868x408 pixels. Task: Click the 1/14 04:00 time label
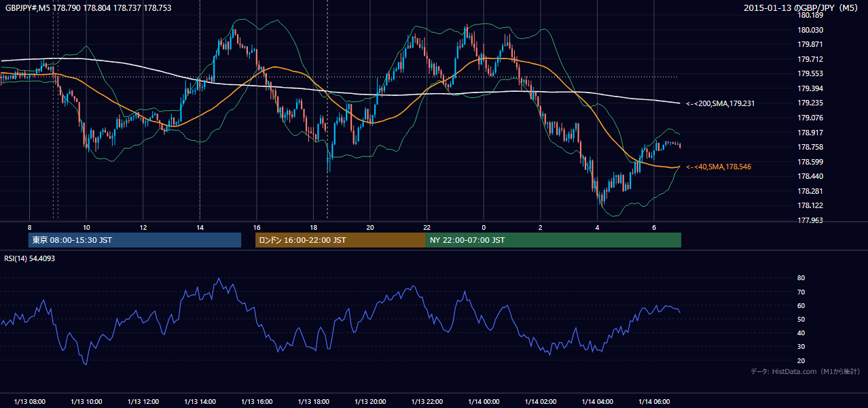(x=597, y=402)
